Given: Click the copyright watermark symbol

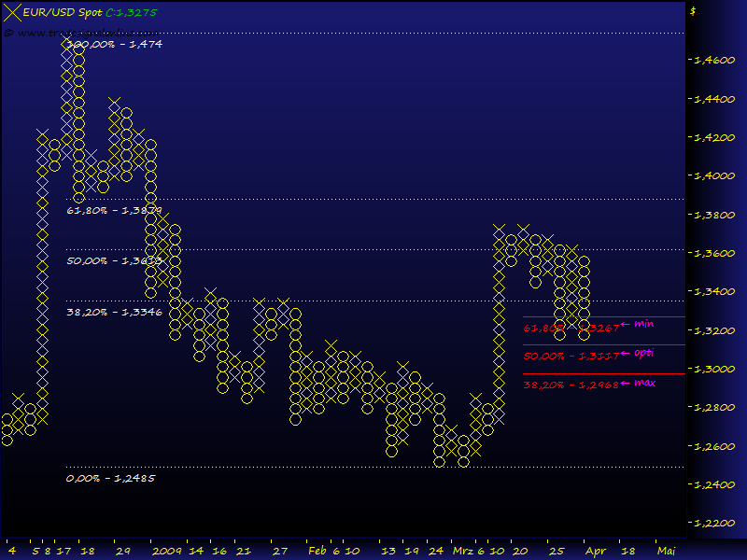Looking at the screenshot, I should coord(9,32).
